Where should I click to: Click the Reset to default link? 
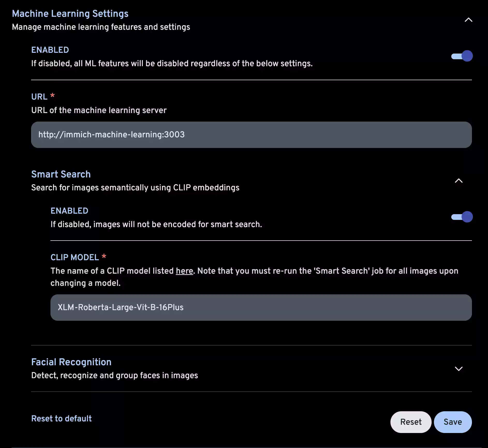coord(61,419)
